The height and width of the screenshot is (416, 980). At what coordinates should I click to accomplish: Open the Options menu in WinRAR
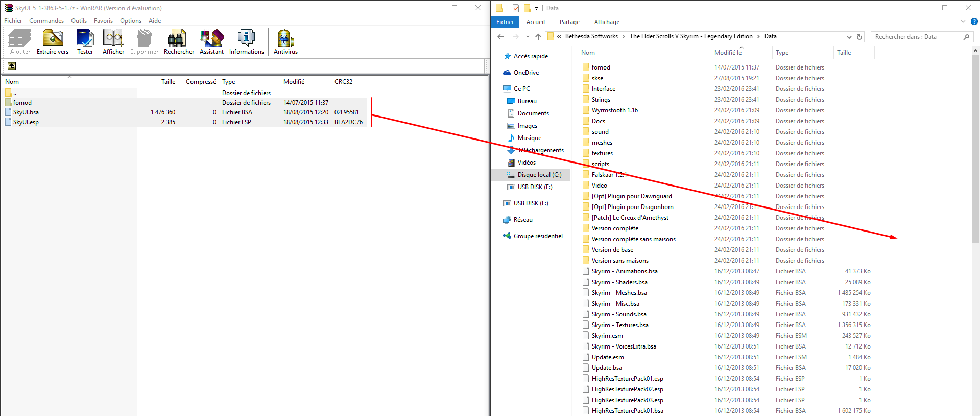click(131, 21)
